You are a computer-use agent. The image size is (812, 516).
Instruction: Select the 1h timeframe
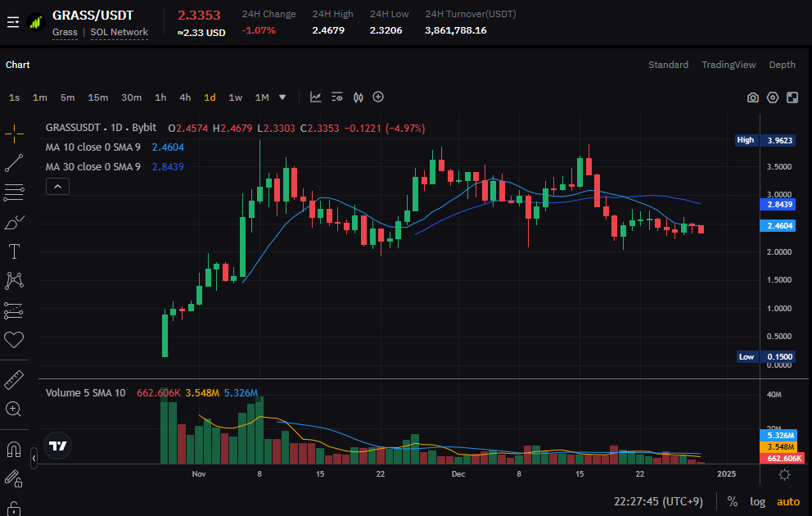point(160,97)
